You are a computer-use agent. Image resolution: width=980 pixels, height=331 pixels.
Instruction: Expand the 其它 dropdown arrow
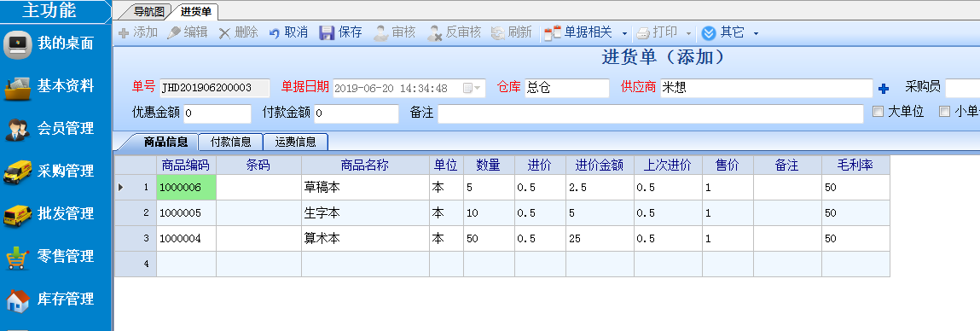(x=756, y=33)
